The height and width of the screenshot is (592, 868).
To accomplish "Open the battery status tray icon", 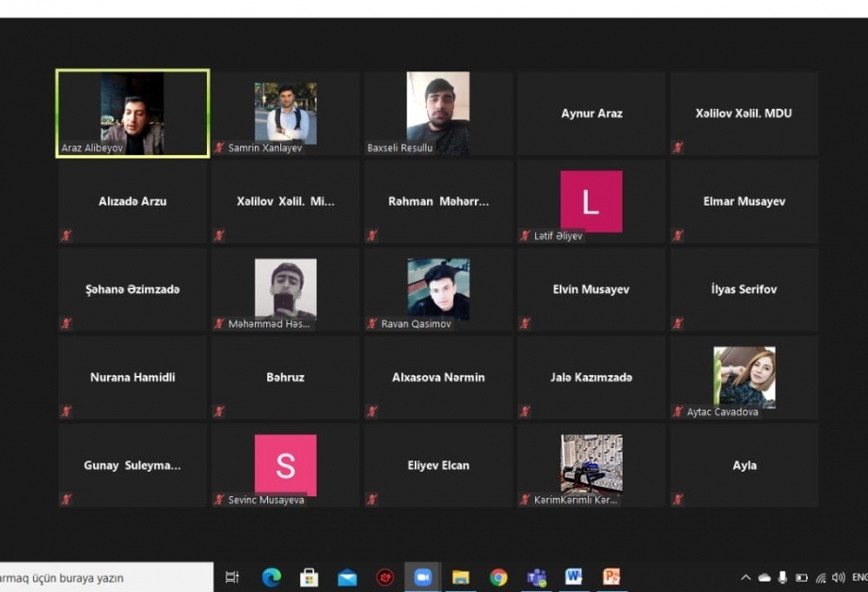I will pos(801,578).
